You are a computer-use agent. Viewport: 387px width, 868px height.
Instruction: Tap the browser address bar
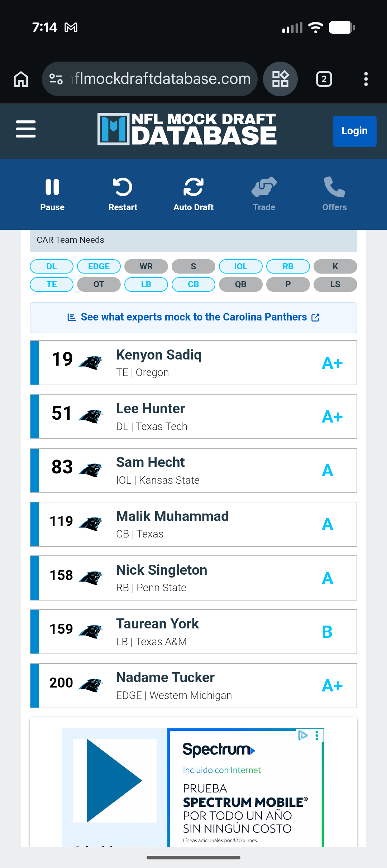point(150,79)
